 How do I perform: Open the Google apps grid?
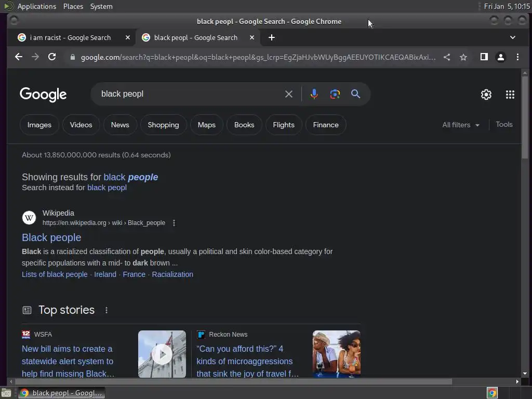[510, 95]
